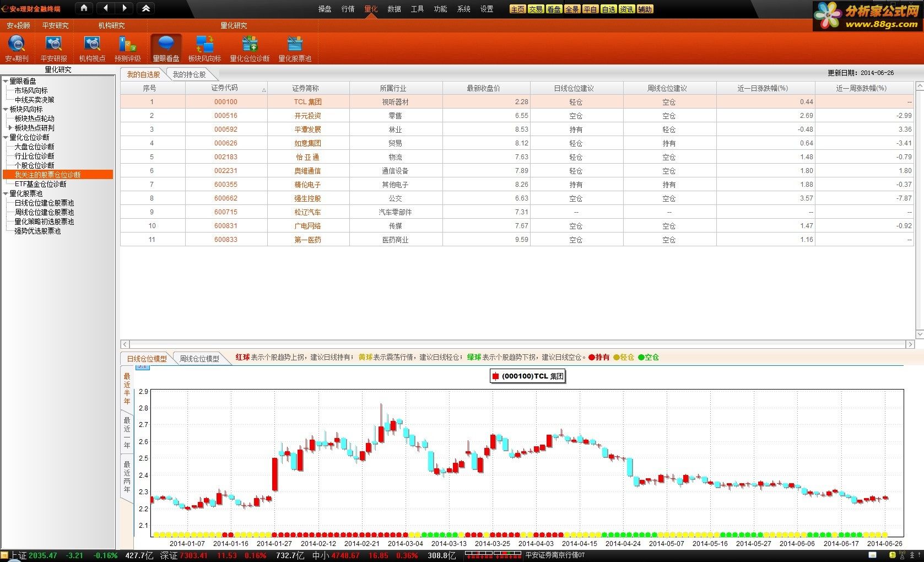Open the 量化股票池 basket icon

[295, 44]
